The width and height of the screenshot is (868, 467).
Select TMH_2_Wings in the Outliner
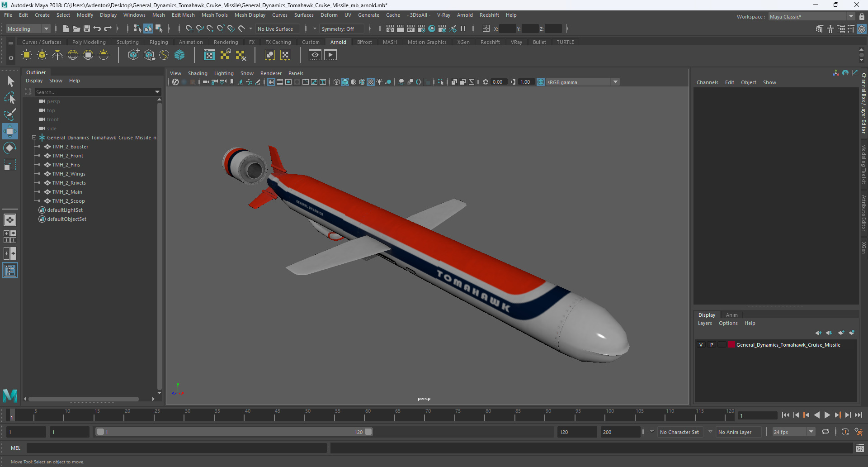coord(68,174)
